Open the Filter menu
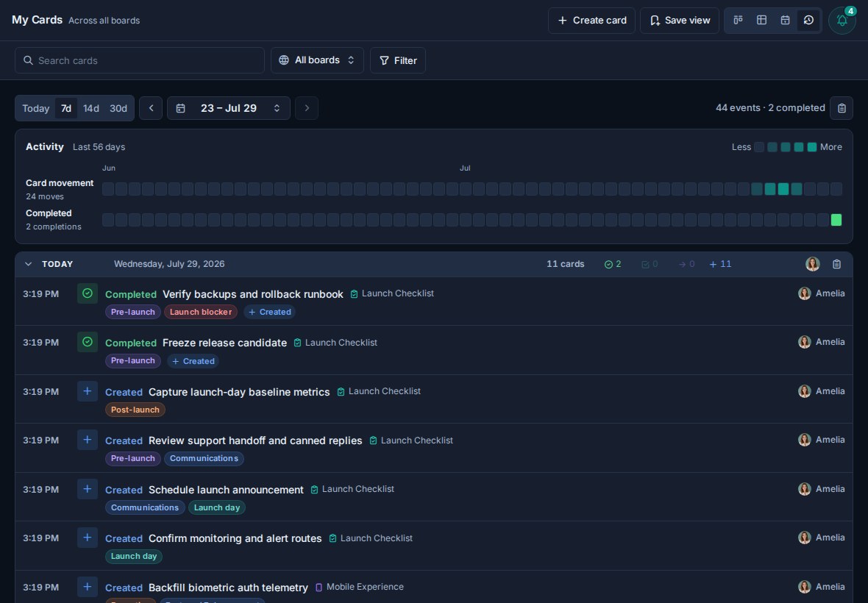Screen dimensions: 868x603 398,60
